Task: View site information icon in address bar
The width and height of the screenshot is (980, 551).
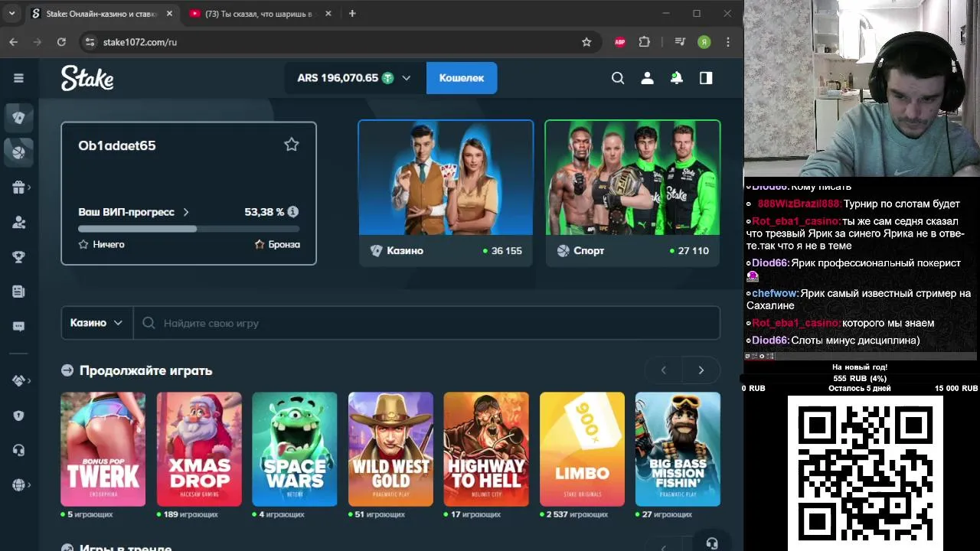Action: coord(90,42)
